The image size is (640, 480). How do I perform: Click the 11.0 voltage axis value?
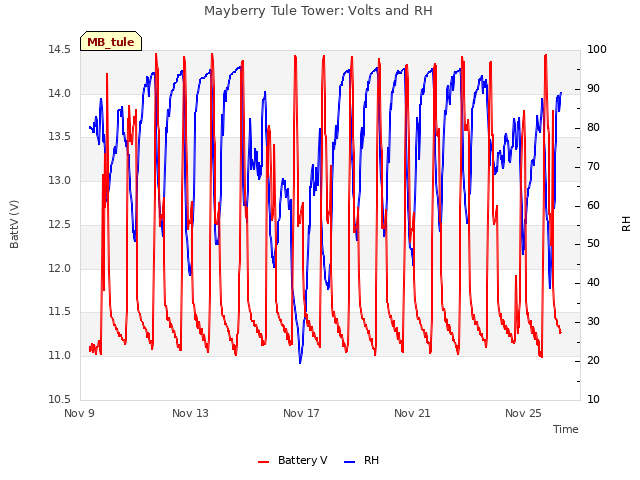tap(59, 355)
